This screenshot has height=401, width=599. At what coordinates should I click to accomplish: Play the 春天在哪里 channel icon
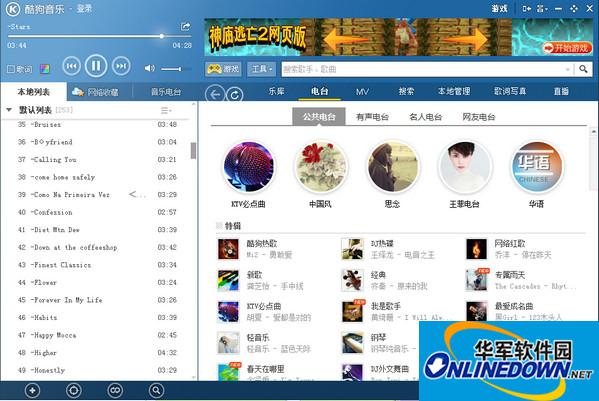coord(228,372)
